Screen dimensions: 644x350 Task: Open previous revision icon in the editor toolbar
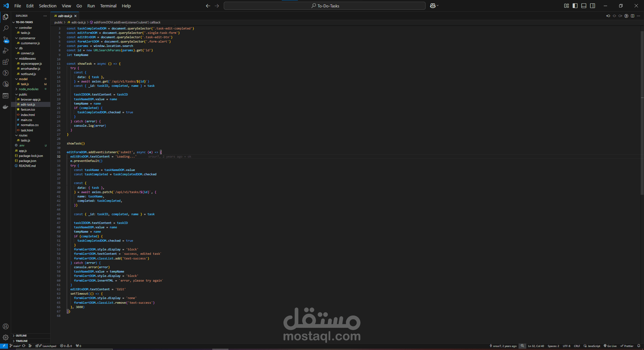click(608, 16)
